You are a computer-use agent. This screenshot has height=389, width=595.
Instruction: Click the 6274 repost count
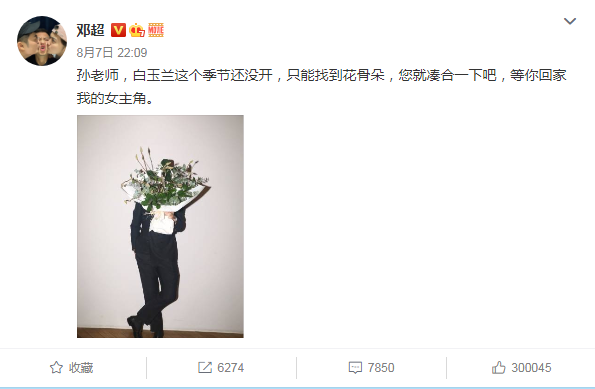230,368
